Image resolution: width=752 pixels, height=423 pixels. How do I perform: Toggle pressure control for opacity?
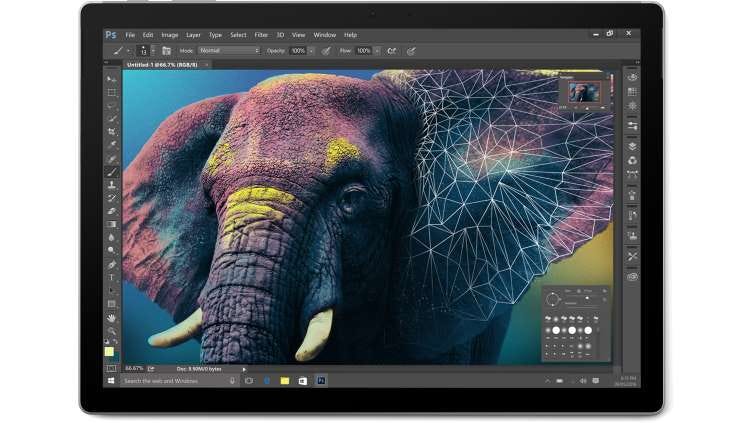pos(326,51)
